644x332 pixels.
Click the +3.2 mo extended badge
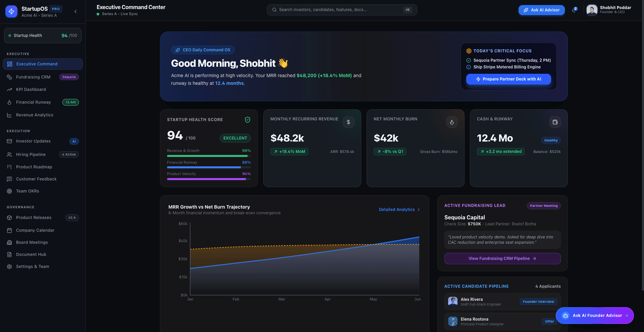[x=501, y=152]
